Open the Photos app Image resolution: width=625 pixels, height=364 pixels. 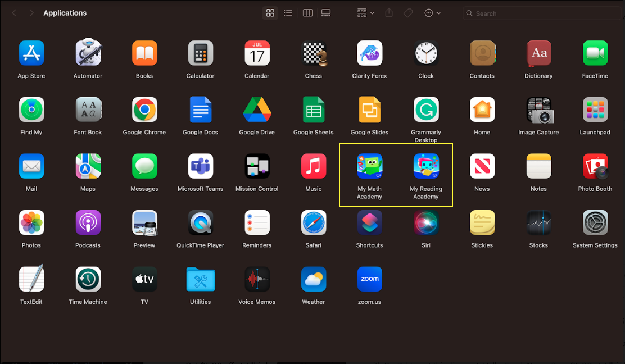[x=31, y=222]
